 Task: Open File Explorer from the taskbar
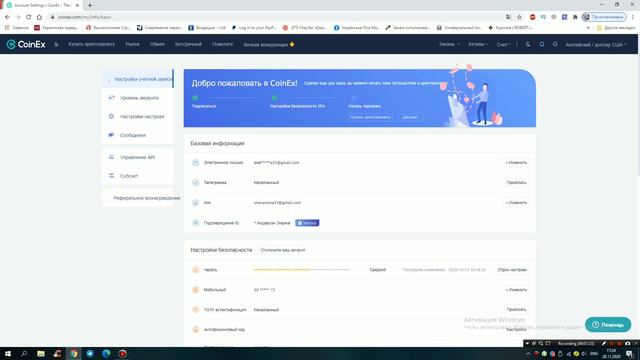coord(41,353)
